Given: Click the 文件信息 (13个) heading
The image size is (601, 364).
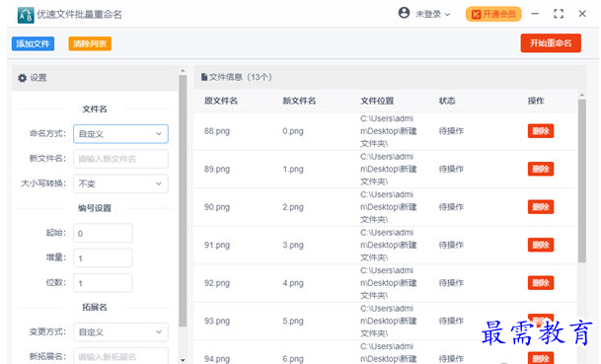Looking at the screenshot, I should pos(241,77).
